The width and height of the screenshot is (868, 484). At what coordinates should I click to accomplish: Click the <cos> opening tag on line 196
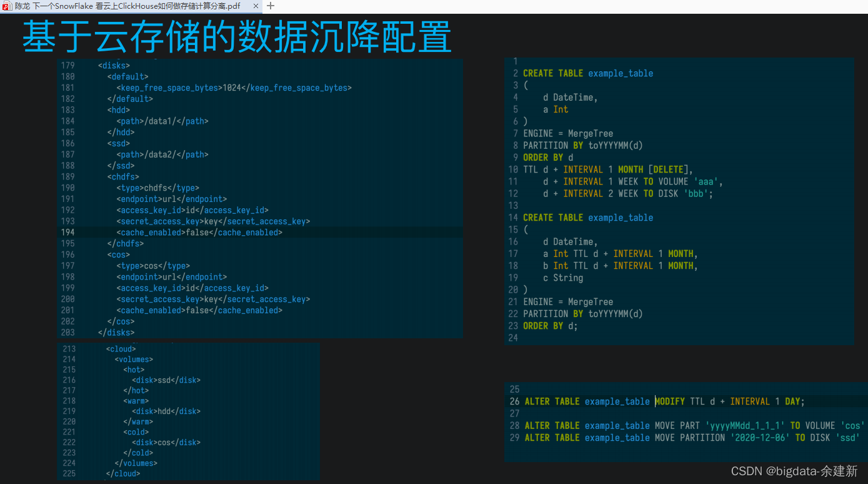(119, 255)
